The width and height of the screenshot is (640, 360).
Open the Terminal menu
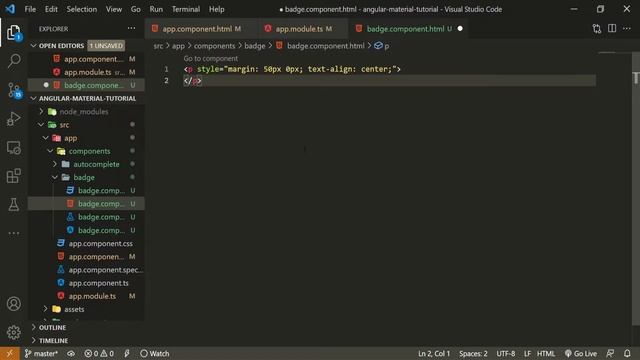[186, 9]
